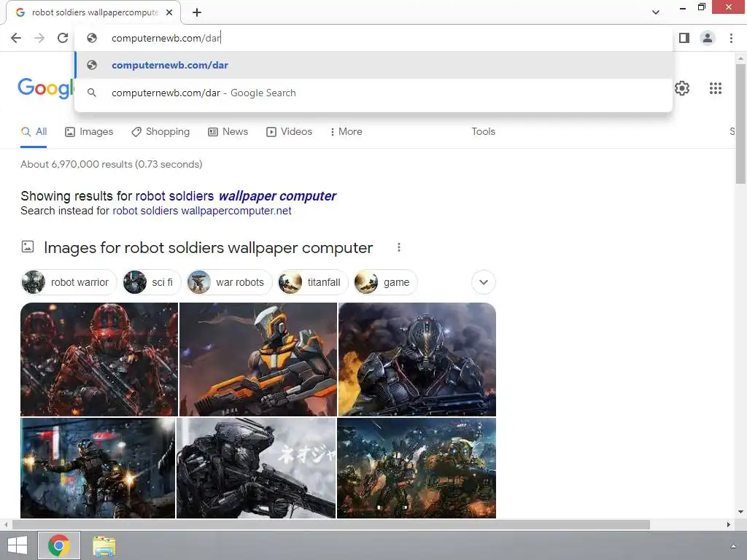Search instead for robot soldiers wallpapercomputer.net
747x560 pixels.
(202, 211)
